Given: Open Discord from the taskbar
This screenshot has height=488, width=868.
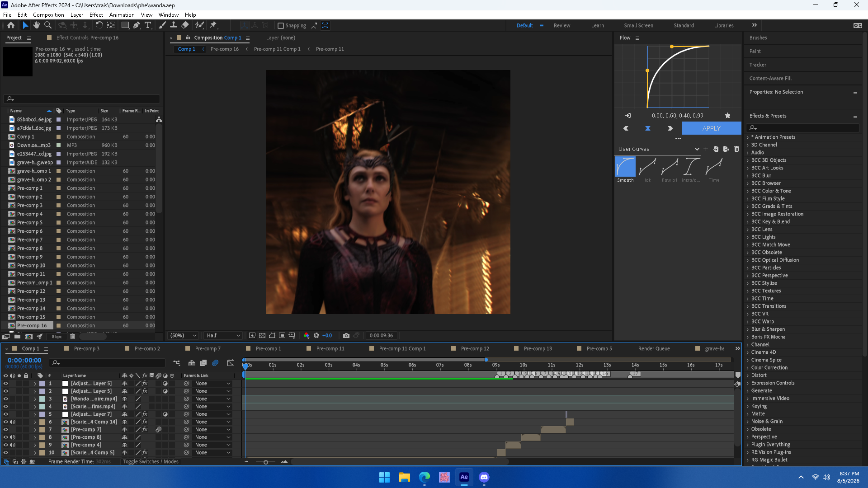Looking at the screenshot, I should point(484,477).
